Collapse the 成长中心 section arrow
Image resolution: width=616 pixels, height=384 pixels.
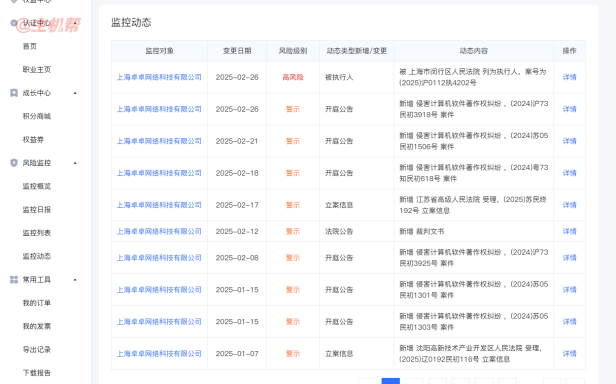[75, 93]
